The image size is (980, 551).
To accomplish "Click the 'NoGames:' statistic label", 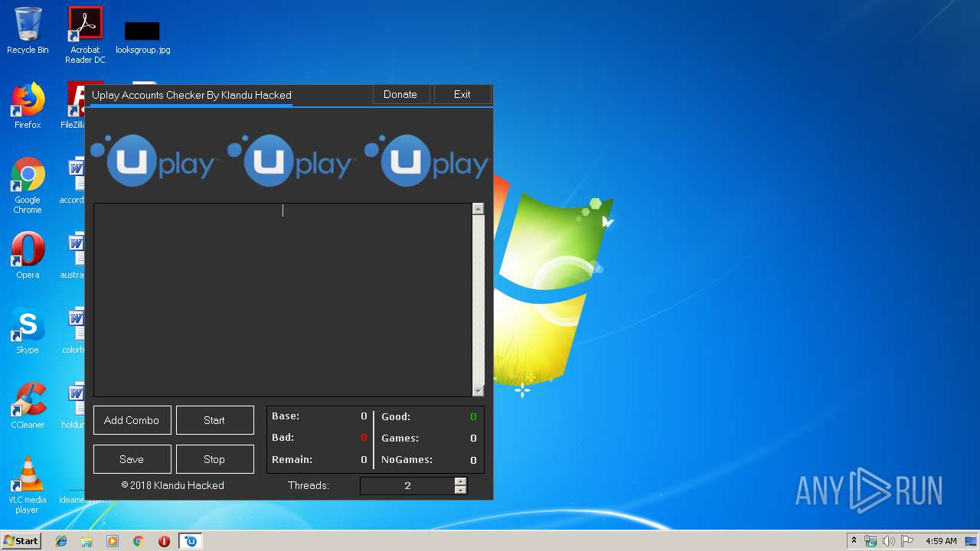I will pos(407,460).
